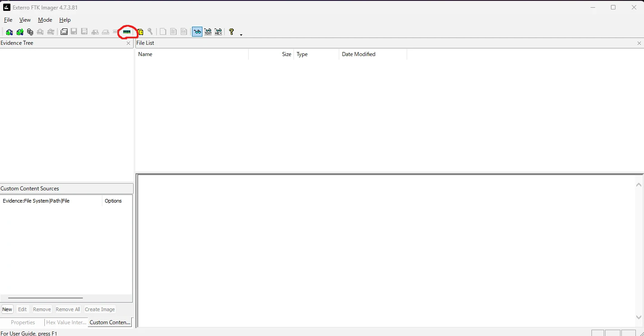Minimize the FTK Imager window

(x=592, y=7)
